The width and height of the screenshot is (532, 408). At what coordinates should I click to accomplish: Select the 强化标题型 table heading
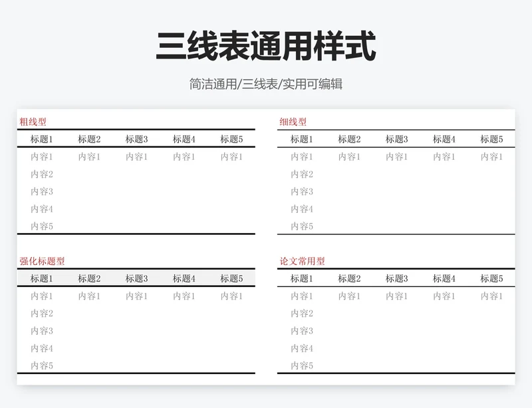[x=42, y=261]
